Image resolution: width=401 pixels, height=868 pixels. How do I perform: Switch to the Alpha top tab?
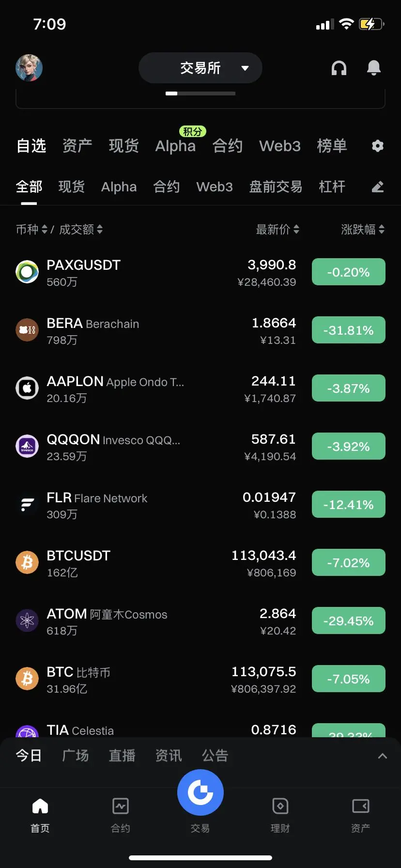click(175, 146)
